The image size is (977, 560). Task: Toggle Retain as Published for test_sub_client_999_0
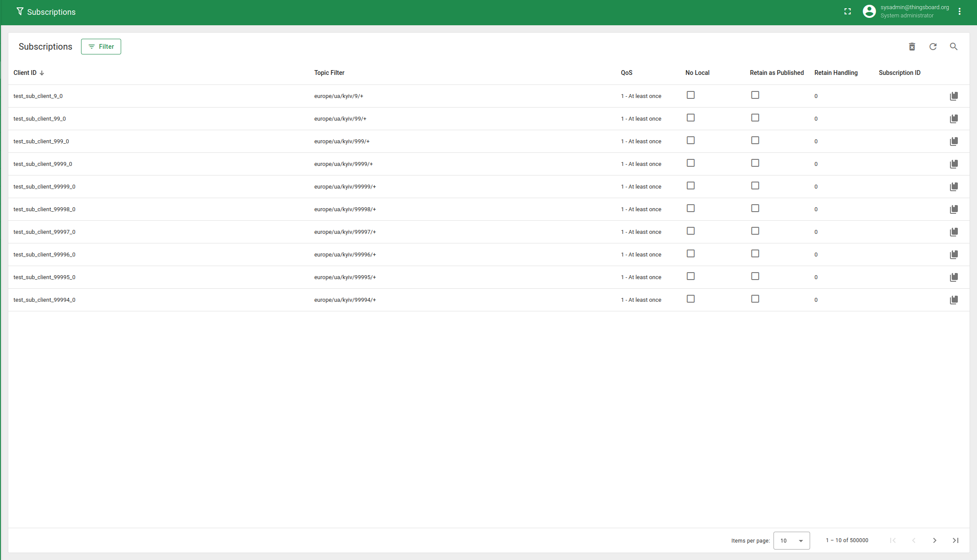pos(755,141)
